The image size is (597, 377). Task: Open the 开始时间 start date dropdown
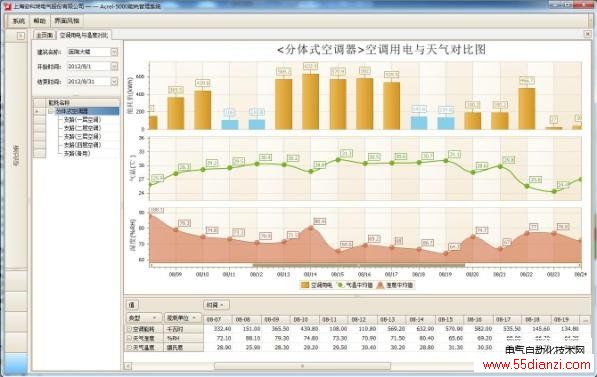tap(114, 66)
